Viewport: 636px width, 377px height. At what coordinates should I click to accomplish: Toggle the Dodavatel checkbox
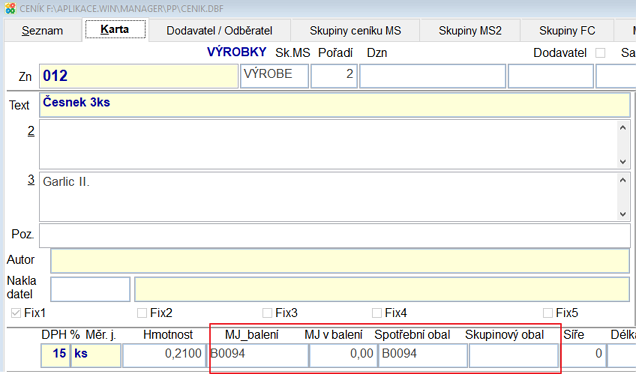pyautogui.click(x=600, y=53)
